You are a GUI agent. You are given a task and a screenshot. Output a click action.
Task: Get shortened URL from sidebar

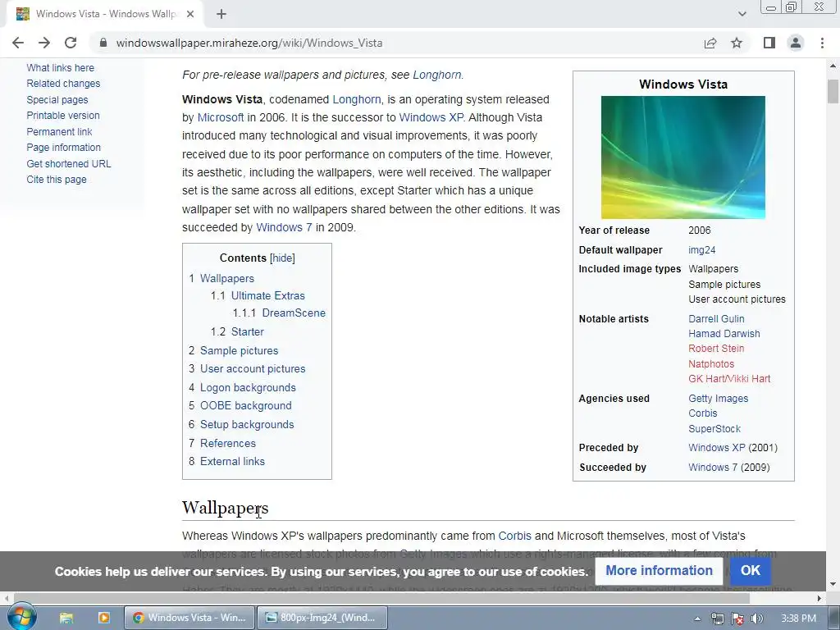tap(69, 164)
